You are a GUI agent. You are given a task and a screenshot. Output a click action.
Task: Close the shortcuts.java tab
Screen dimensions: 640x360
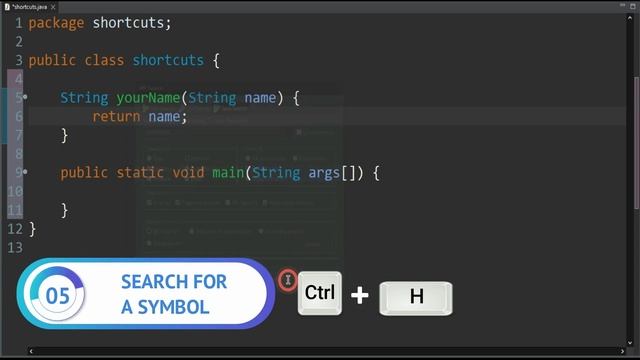[53, 7]
